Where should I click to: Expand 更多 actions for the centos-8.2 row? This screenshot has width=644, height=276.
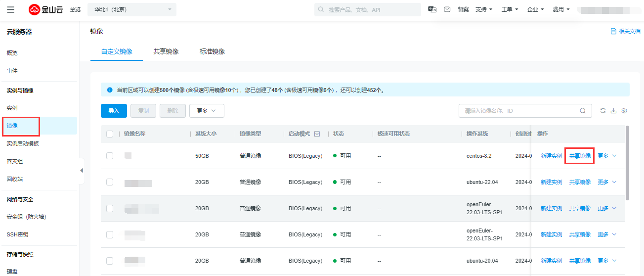(x=607, y=156)
